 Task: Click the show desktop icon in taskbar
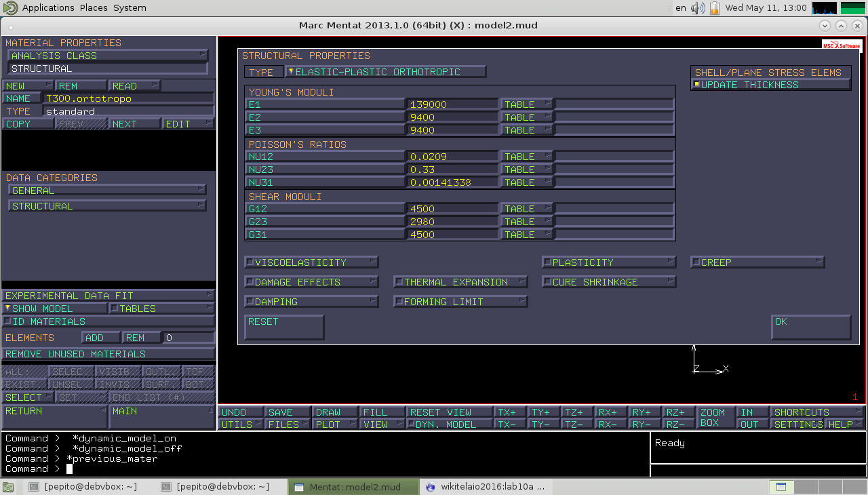[8, 487]
